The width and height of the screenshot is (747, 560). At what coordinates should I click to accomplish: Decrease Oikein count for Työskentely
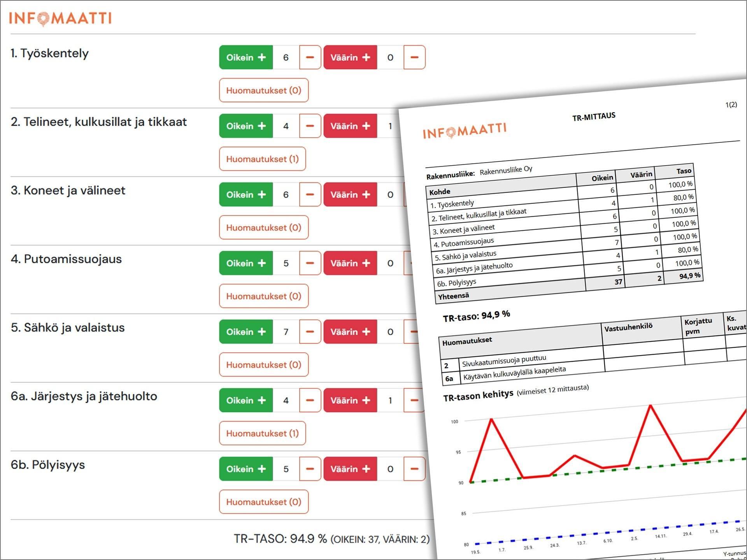click(310, 58)
